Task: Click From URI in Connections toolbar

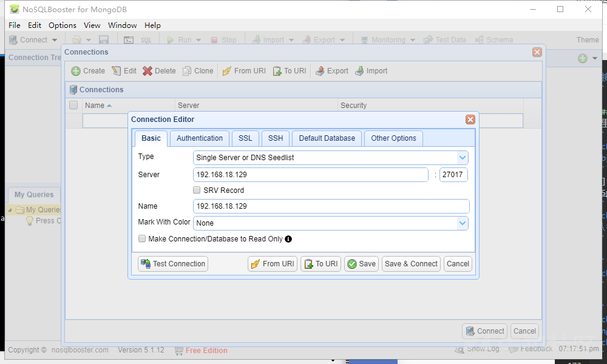Action: (244, 71)
